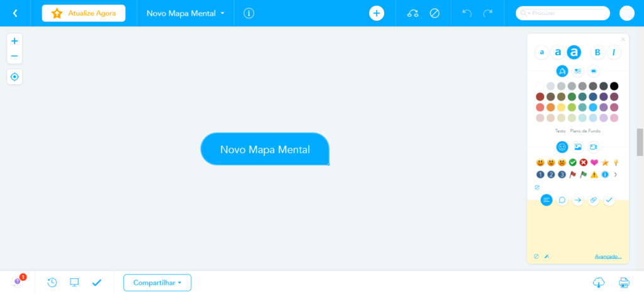Image resolution: width=644 pixels, height=294 pixels.
Task: Show more icons with chevron arrow
Action: pos(615,175)
